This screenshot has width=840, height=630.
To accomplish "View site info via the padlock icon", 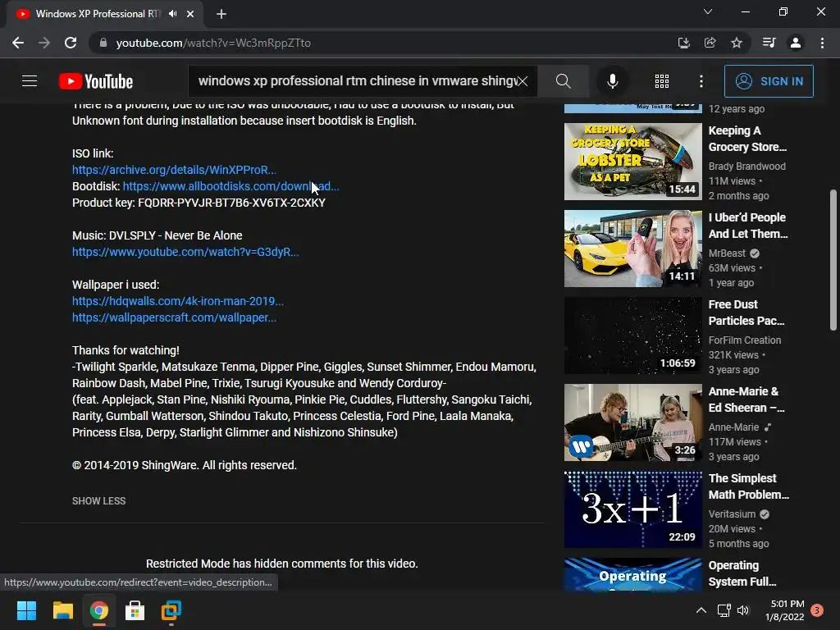I will point(103,43).
